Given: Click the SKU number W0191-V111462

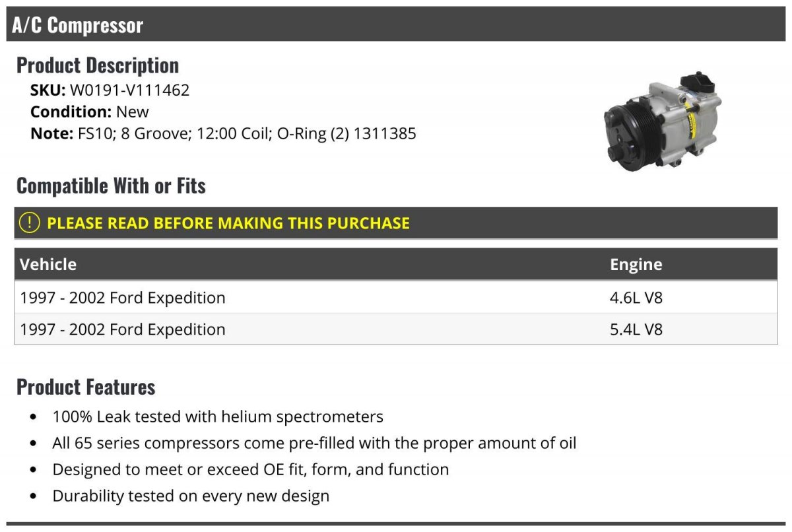Looking at the screenshot, I should click(x=129, y=90).
